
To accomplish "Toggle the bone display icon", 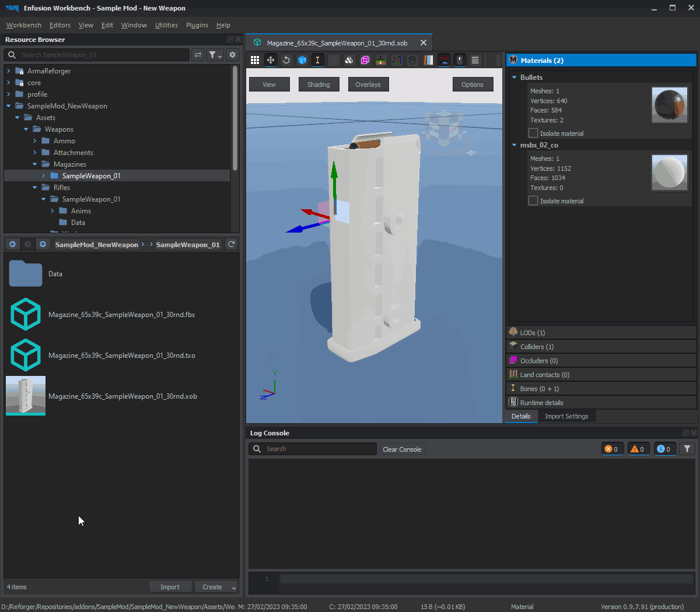I will coord(318,60).
